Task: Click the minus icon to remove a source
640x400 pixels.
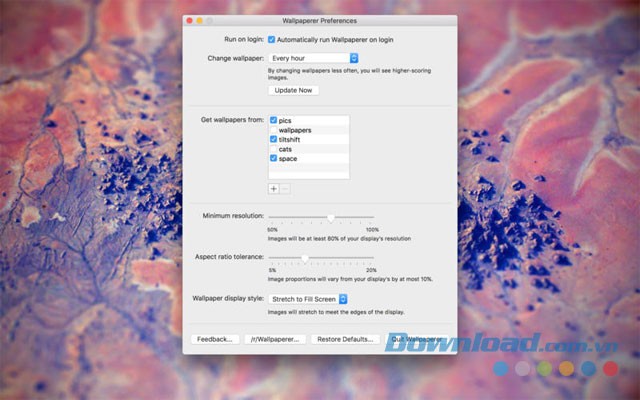Action: point(286,188)
